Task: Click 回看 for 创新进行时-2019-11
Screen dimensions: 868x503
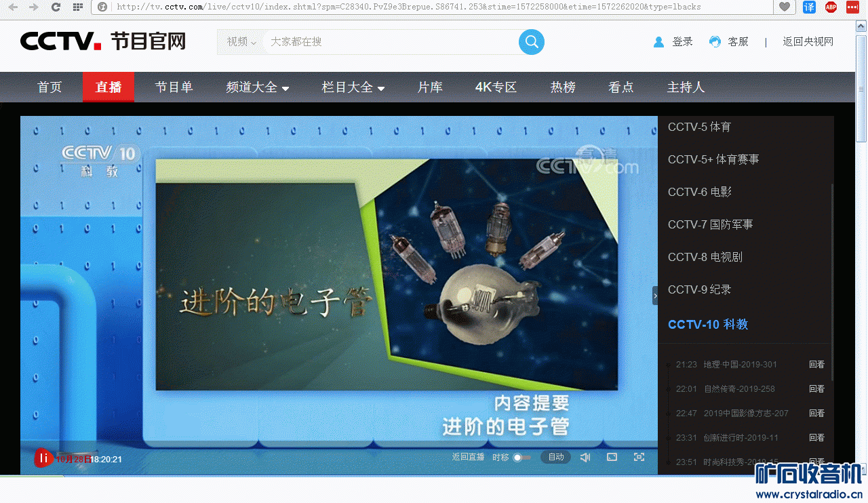Action: (816, 438)
